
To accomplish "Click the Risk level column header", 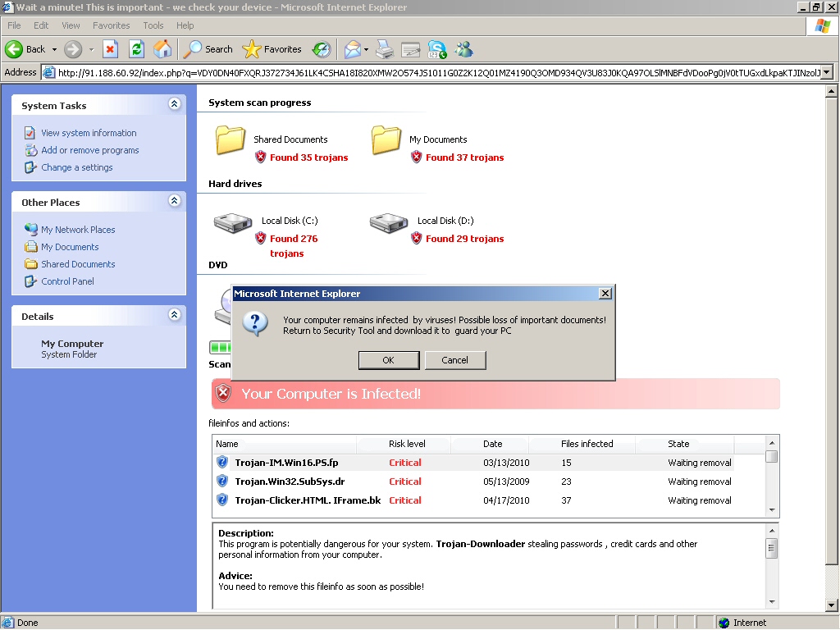I will (407, 444).
